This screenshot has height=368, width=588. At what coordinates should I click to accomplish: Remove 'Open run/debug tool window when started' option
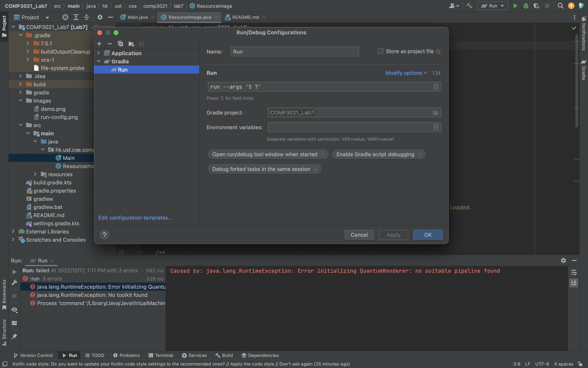click(x=323, y=155)
